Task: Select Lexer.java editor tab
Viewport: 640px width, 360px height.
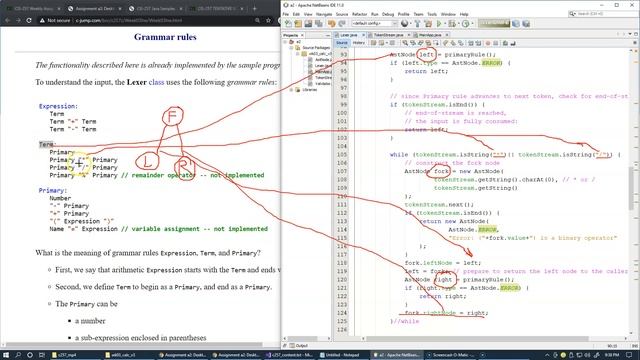Action: pos(349,35)
